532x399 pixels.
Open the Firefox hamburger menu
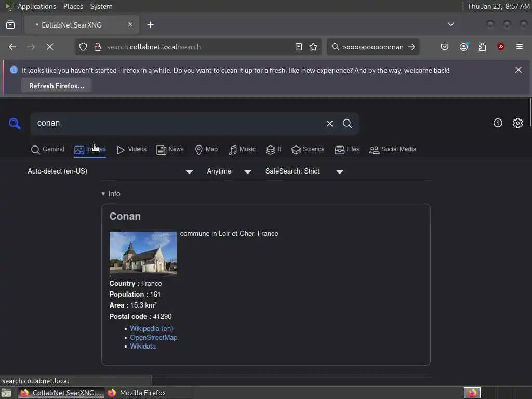520,47
